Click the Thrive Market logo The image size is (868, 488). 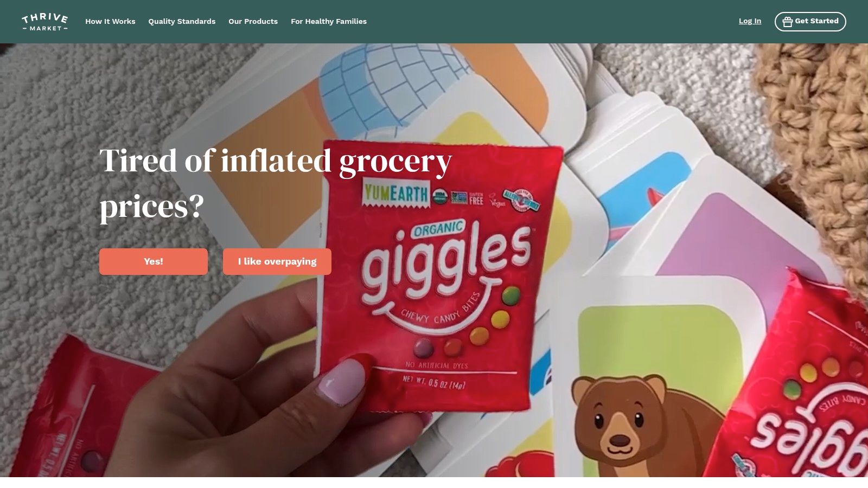(x=45, y=22)
